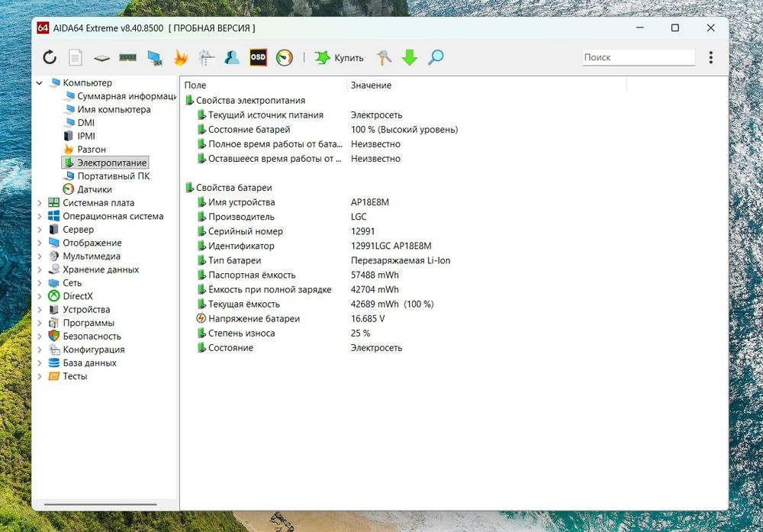Screen dimensions: 763x532
Task: Focus the Поиск search field
Action: [x=639, y=57]
